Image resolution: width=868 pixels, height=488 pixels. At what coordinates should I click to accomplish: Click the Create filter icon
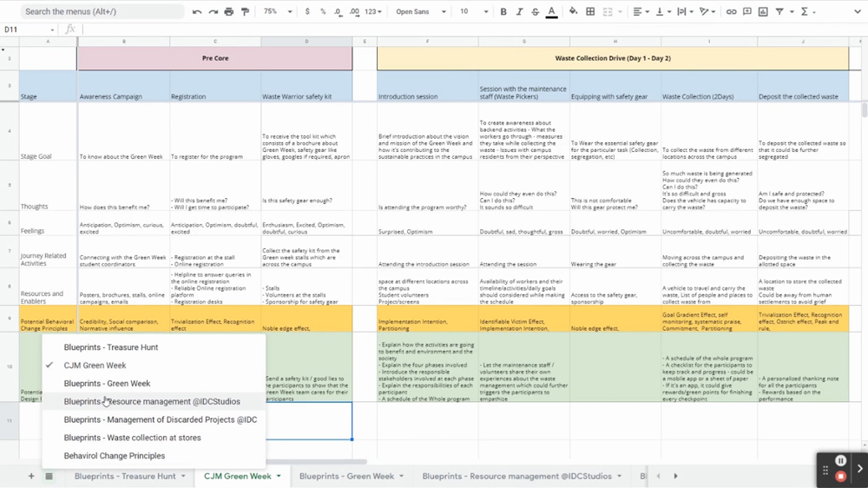(x=779, y=11)
